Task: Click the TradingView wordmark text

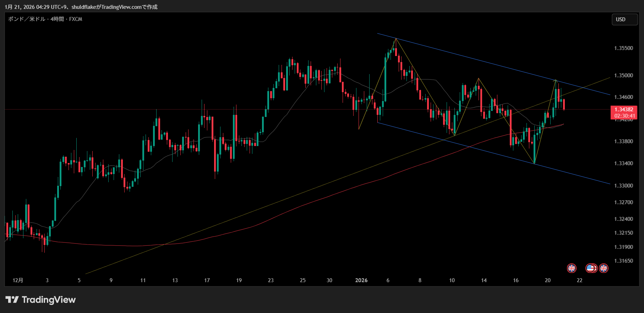Action: (49, 300)
